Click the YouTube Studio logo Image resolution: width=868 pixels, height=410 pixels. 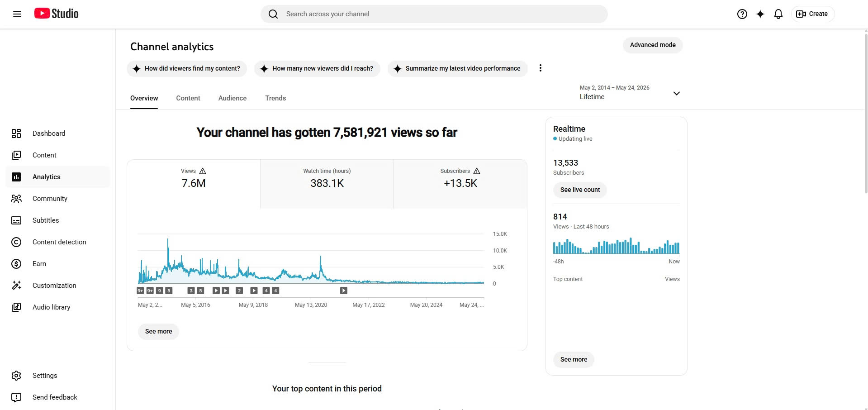pos(57,14)
